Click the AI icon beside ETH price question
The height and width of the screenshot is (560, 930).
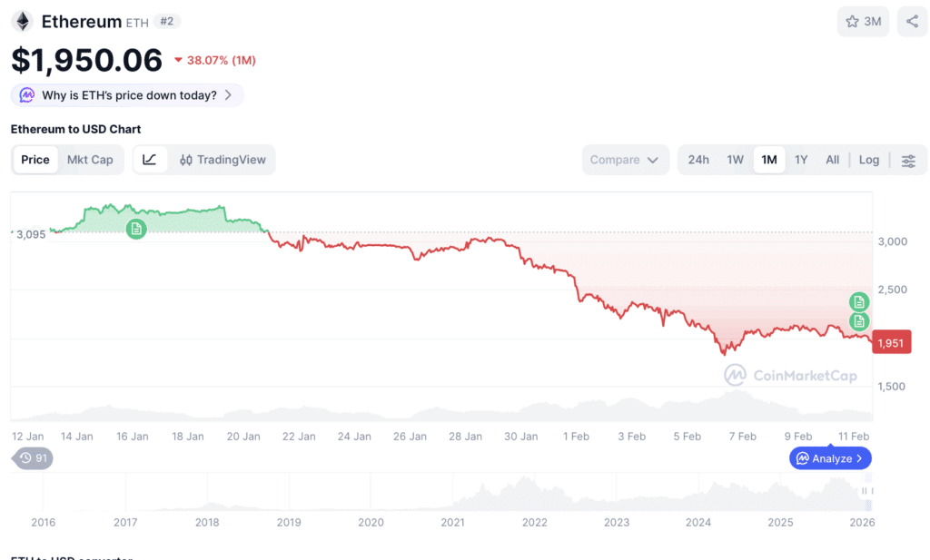[x=26, y=95]
